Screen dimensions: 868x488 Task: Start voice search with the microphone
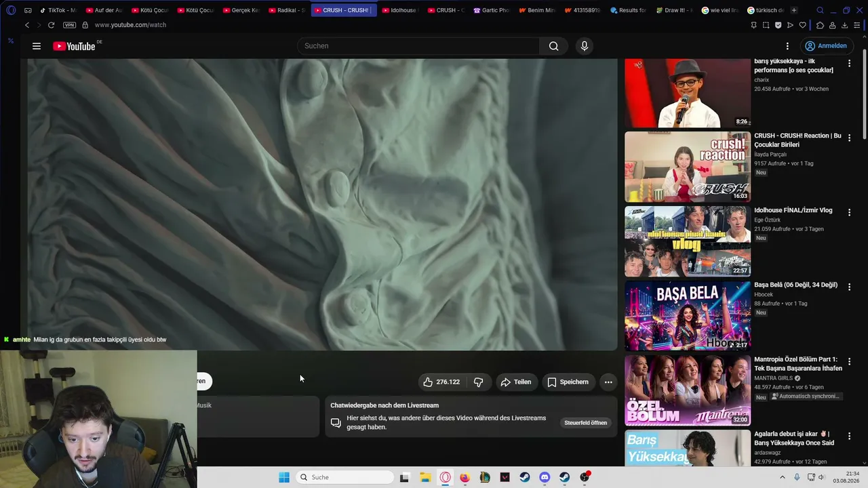(585, 46)
